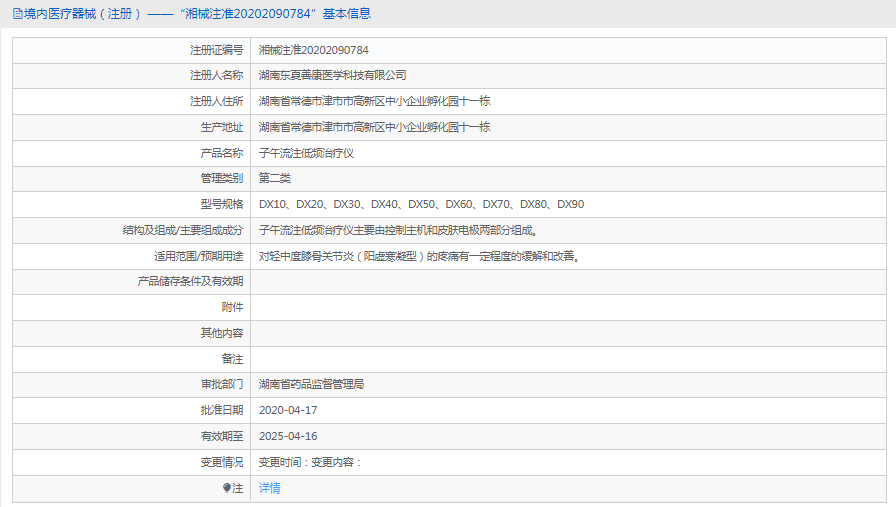
Task: Click the 变更情况 label
Action: point(222,462)
